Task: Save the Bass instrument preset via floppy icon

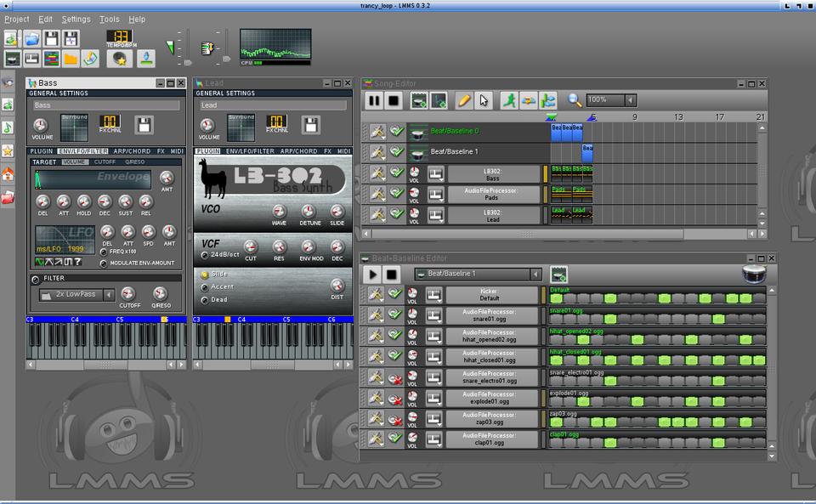Action: pyautogui.click(x=144, y=125)
